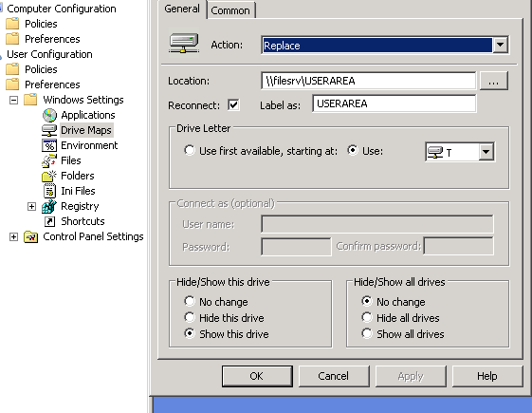Select Shortcuts tree item label

(x=83, y=221)
